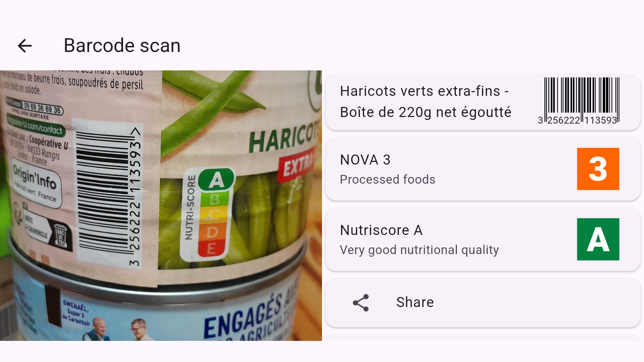Image resolution: width=644 pixels, height=362 pixels.
Task: Open the Nutriscore A card
Action: point(483,239)
